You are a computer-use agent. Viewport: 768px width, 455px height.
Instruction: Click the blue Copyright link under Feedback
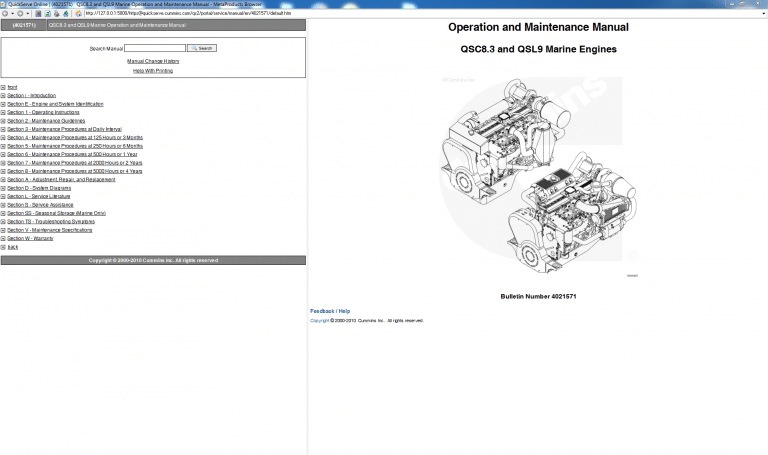point(319,320)
